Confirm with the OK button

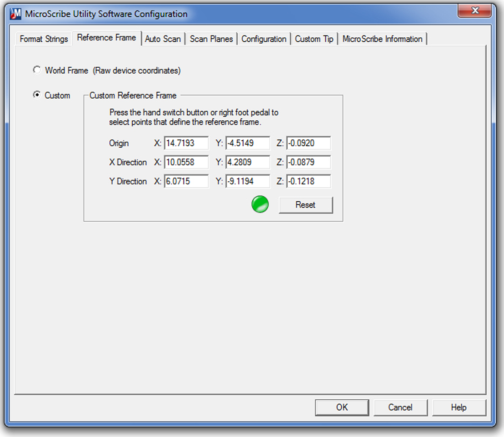(342, 407)
